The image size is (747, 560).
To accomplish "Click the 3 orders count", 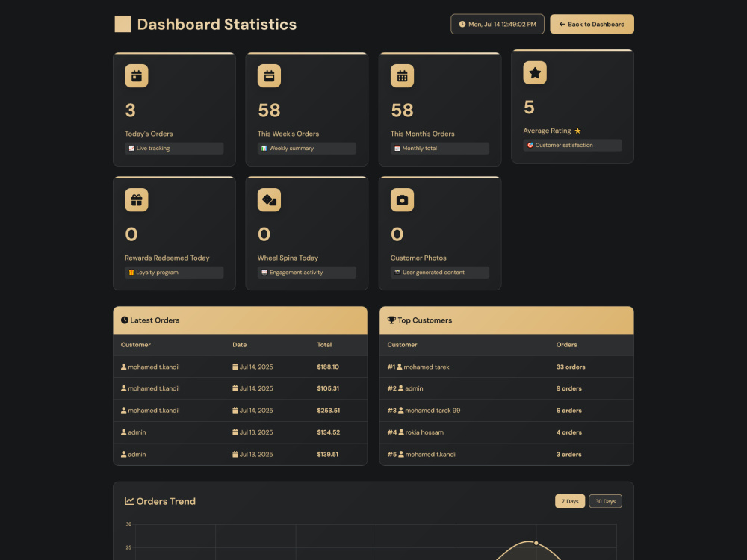I will point(568,454).
